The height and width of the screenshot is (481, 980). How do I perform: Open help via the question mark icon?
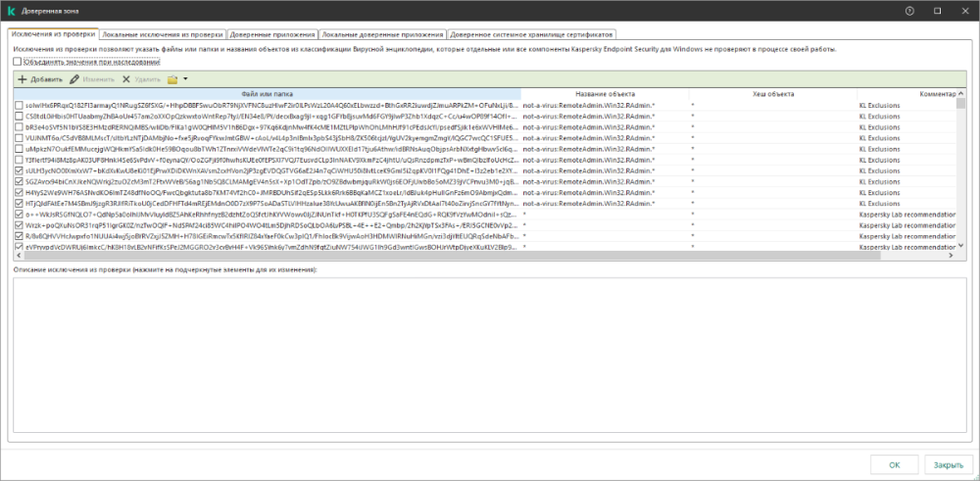click(909, 11)
